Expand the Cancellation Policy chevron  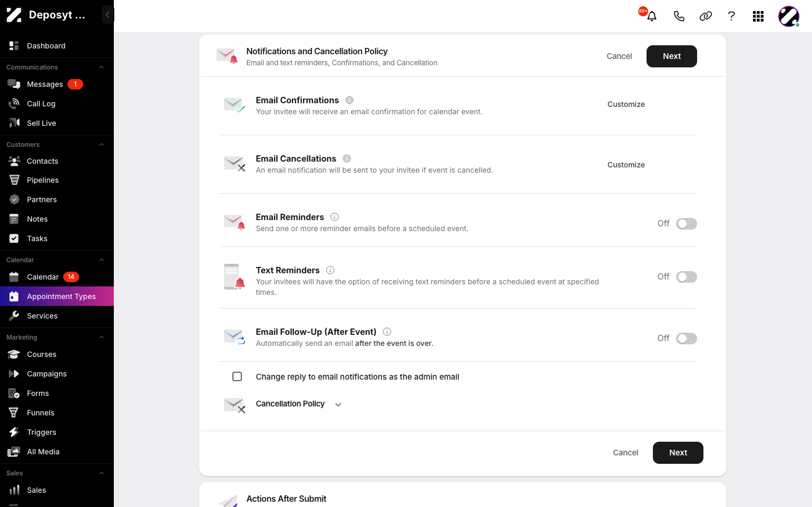click(x=338, y=404)
